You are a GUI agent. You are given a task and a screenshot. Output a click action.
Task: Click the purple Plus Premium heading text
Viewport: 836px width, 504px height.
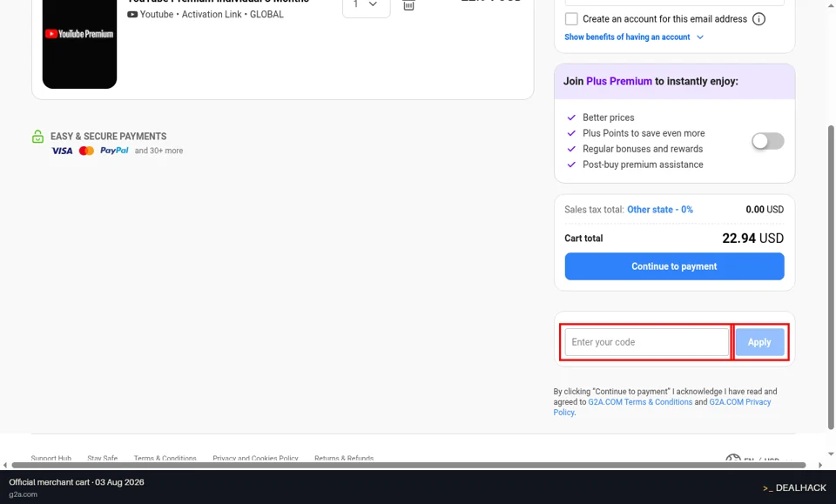619,82
